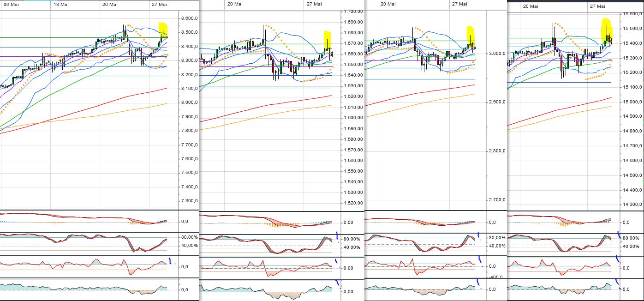Click the 1.590,00 axis label

pos(353,129)
